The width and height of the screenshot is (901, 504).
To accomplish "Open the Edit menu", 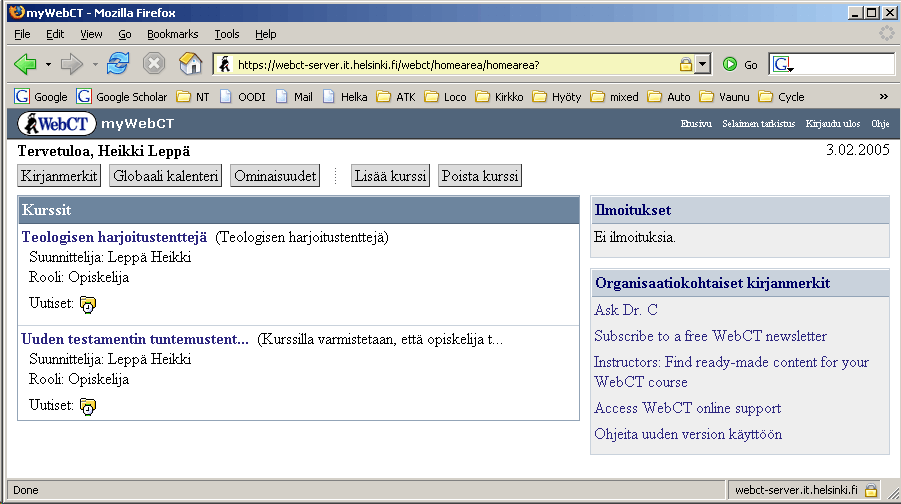I will point(55,34).
